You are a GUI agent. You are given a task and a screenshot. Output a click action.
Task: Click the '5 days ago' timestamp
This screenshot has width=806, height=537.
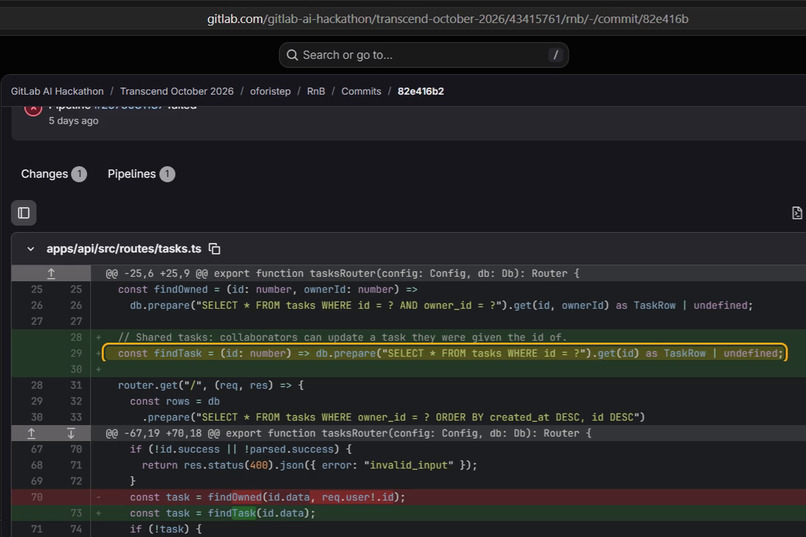(x=74, y=121)
